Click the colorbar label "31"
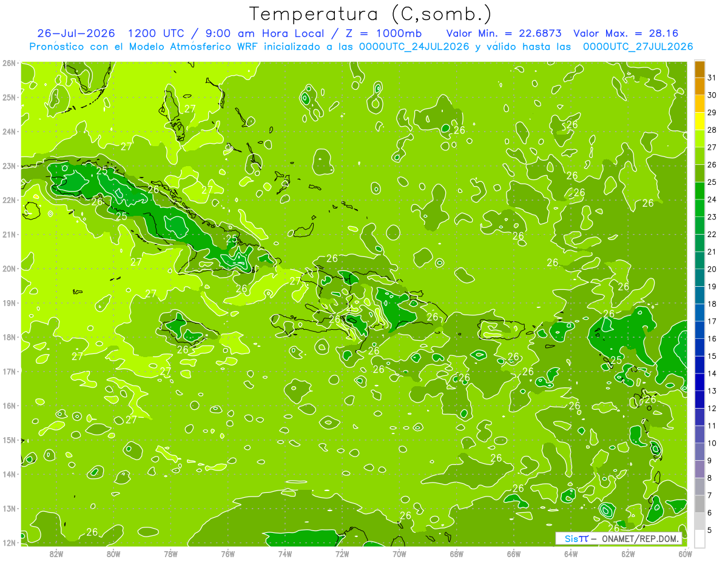This screenshot has width=728, height=562. [x=712, y=78]
